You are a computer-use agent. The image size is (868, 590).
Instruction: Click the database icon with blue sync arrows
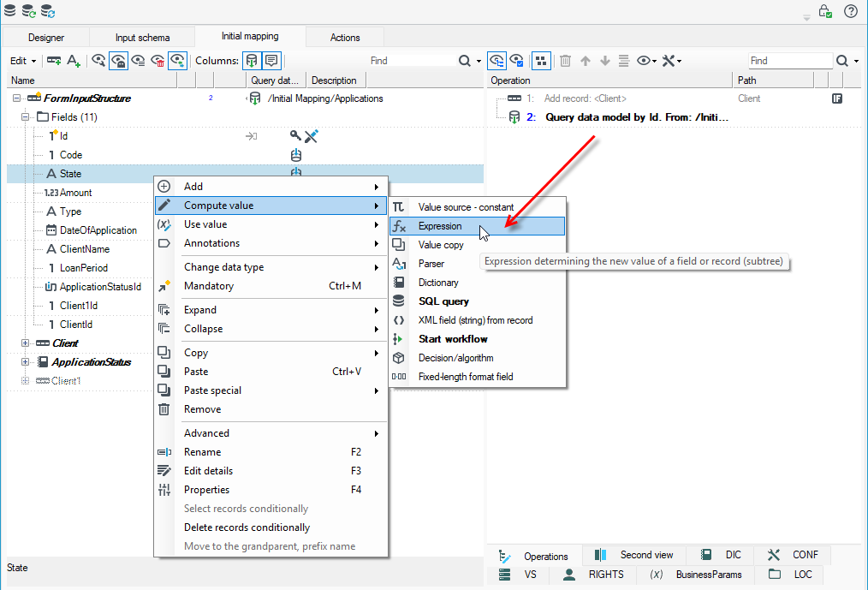48,10
